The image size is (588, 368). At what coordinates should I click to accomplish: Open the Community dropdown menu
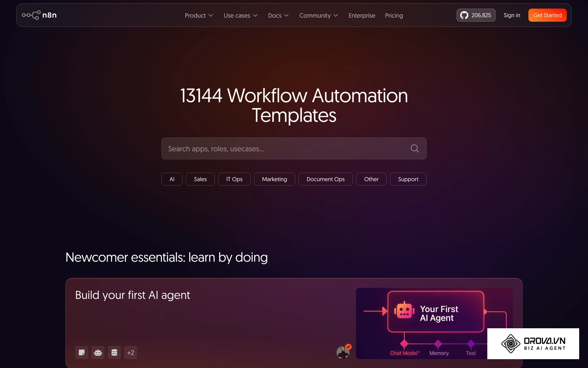(x=319, y=15)
